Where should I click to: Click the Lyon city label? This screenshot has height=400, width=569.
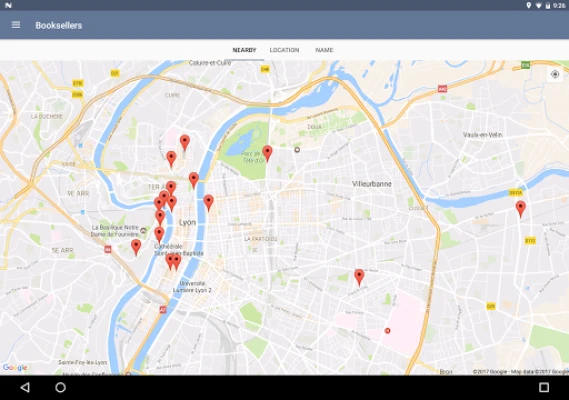tap(188, 222)
